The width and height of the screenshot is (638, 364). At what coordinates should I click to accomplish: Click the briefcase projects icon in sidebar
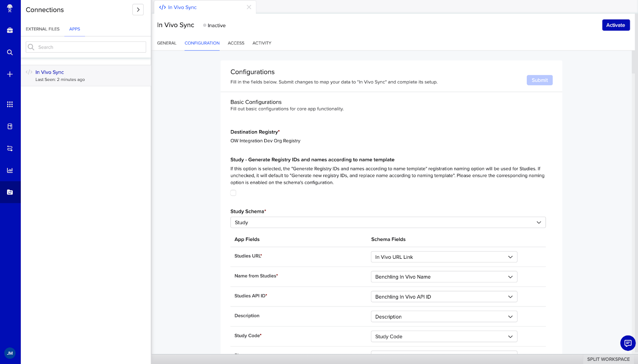click(10, 30)
